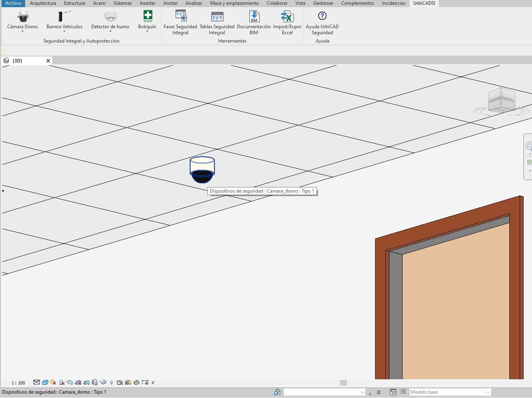Toggle shadows off in view control bar
532x398 pixels.
point(62,382)
